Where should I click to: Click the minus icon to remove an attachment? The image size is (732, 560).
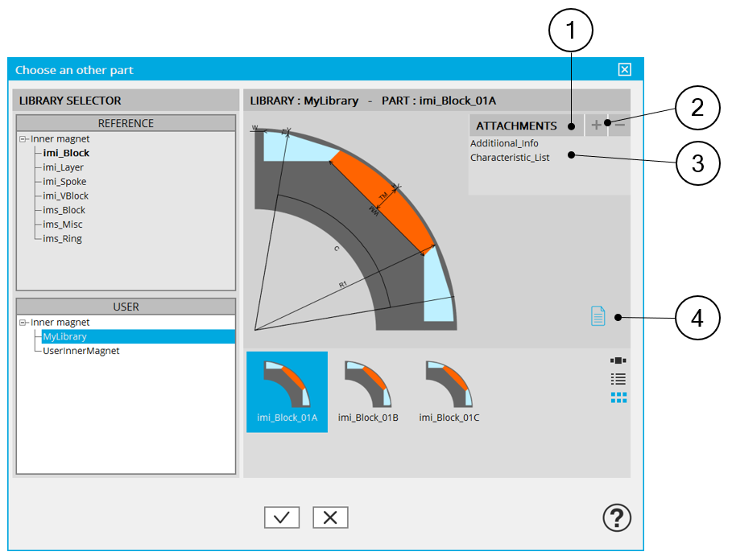619,126
